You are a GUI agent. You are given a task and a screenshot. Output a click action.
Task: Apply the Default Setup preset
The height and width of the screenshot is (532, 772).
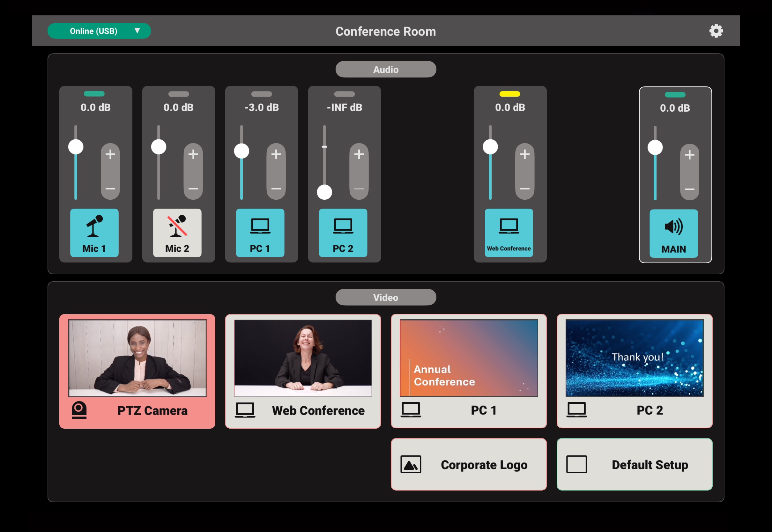click(634, 464)
